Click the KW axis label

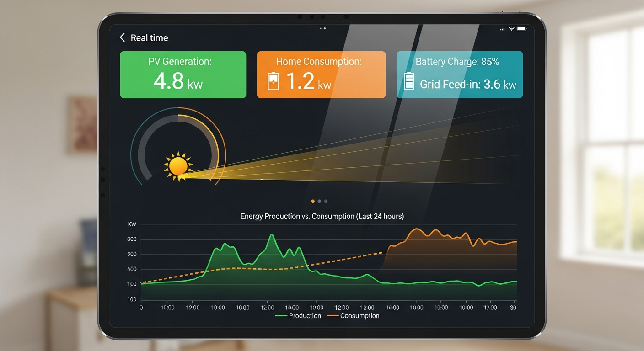(132, 224)
